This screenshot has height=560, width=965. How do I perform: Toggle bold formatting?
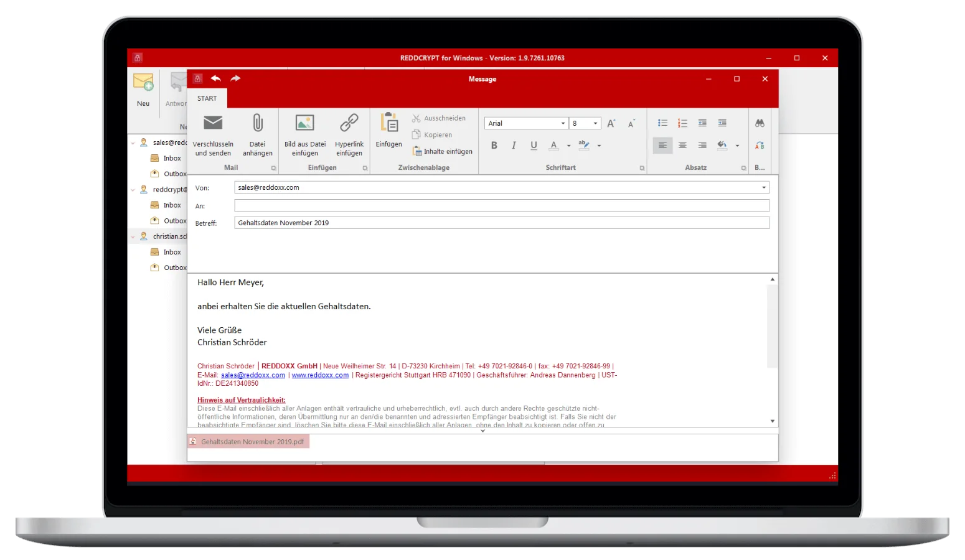click(494, 146)
